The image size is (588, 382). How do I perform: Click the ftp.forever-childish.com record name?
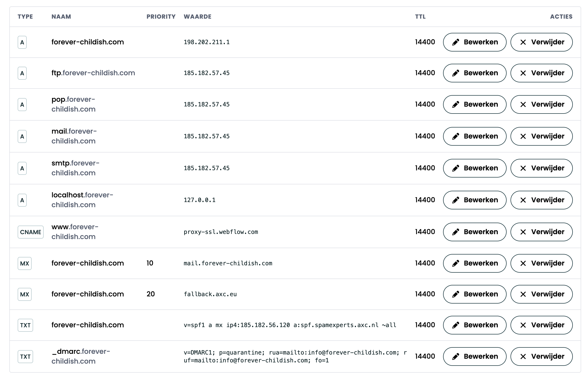[x=93, y=73]
